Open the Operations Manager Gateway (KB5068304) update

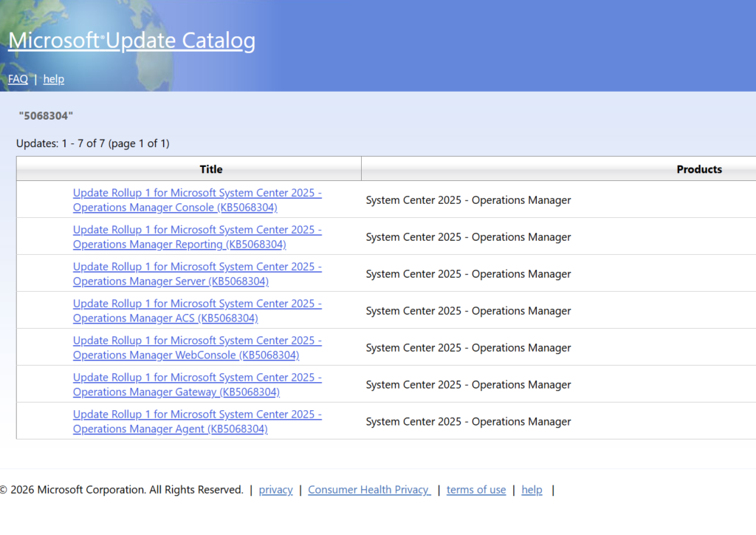pyautogui.click(x=197, y=384)
